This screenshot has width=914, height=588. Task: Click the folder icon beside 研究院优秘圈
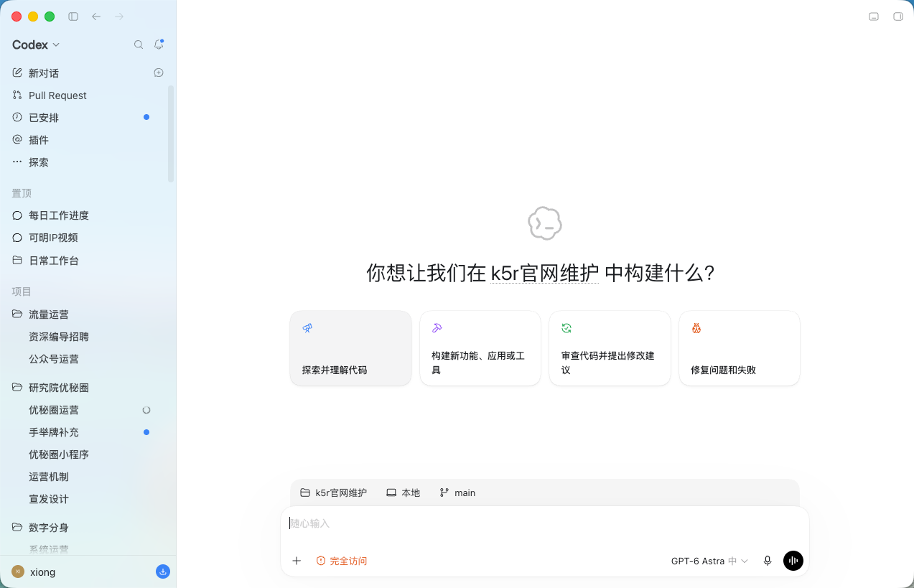coord(17,387)
